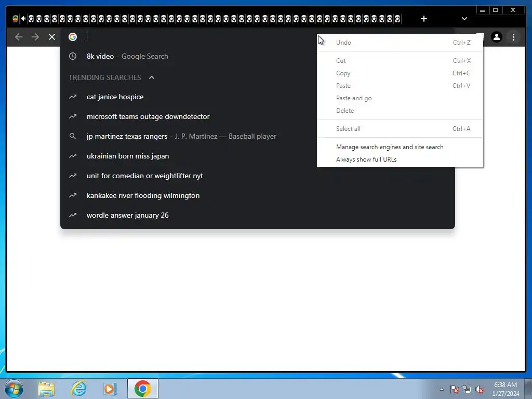532x399 pixels.
Task: Collapse the Trending Searches section
Action: (152, 77)
